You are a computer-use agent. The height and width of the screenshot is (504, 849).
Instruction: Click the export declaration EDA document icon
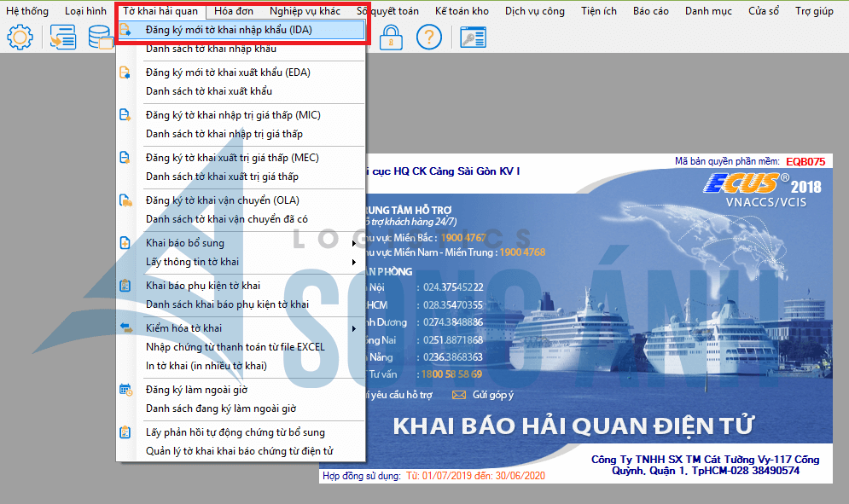click(x=125, y=72)
